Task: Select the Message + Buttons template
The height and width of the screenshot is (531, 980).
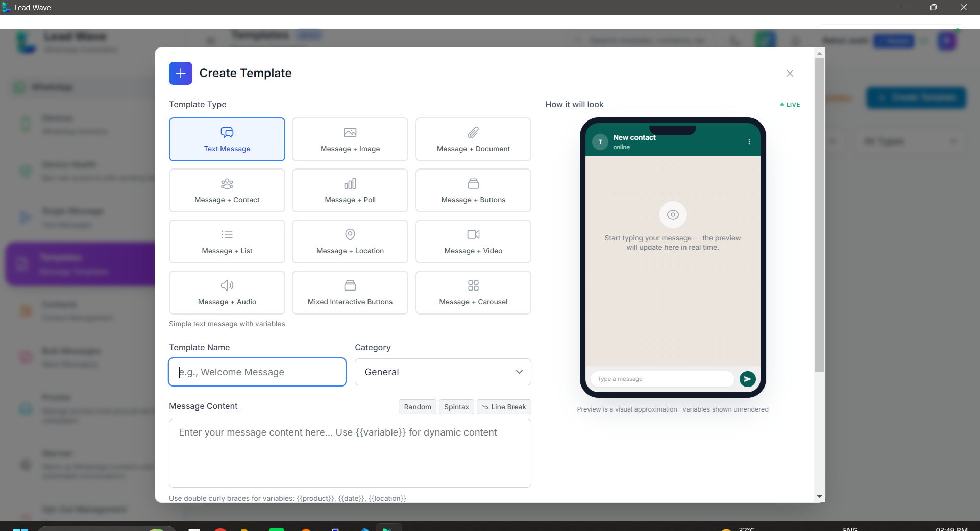Action: click(473, 190)
